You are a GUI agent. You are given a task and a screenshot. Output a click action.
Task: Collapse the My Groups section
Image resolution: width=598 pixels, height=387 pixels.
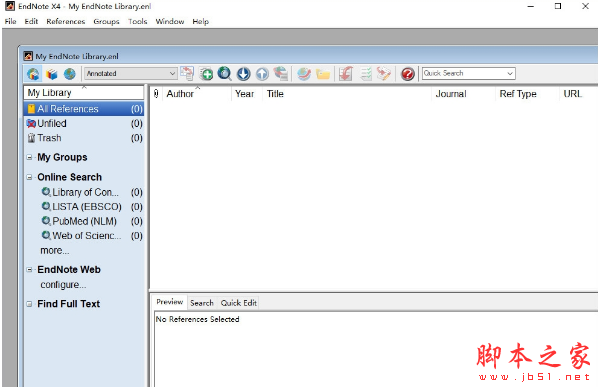tap(29, 157)
